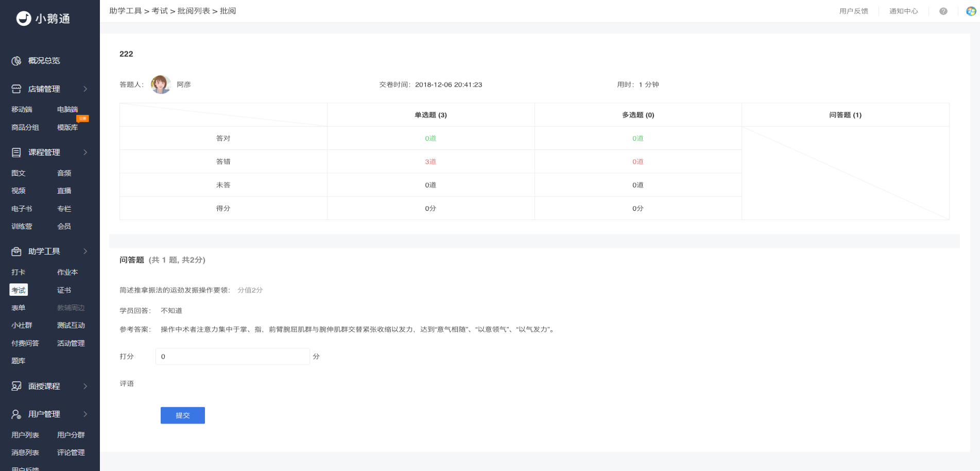This screenshot has width=980, height=471.
Task: Go to 批阅列表 in the breadcrumb
Action: coord(194,11)
